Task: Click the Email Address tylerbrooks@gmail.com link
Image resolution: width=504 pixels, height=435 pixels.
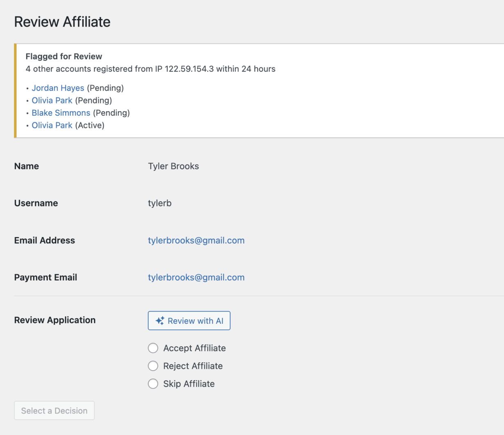Action: 196,240
